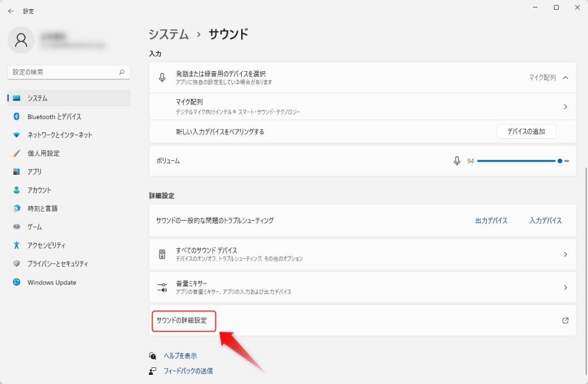Click the プライバシーとセキュリティ shield icon

point(17,263)
